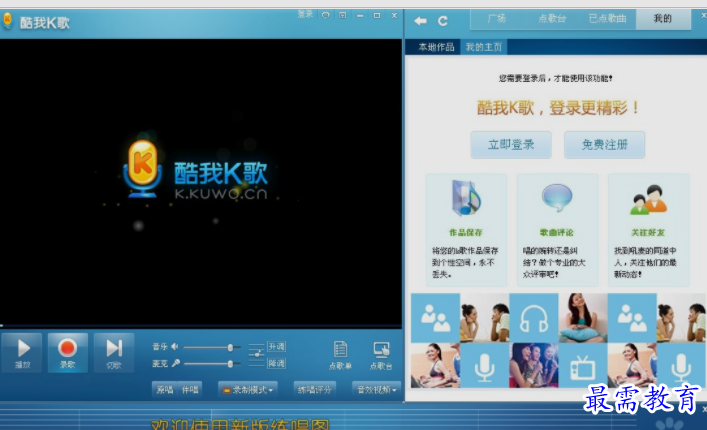Open the title bar dropdown menu icon

point(343,15)
